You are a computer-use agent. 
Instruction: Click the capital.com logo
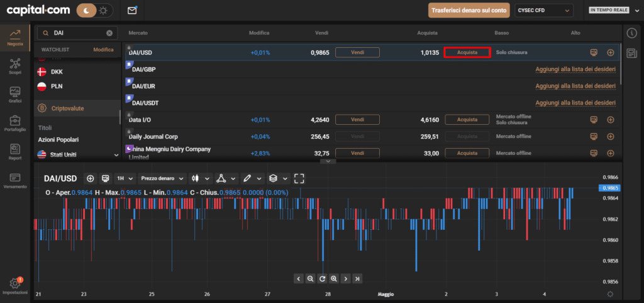click(38, 10)
